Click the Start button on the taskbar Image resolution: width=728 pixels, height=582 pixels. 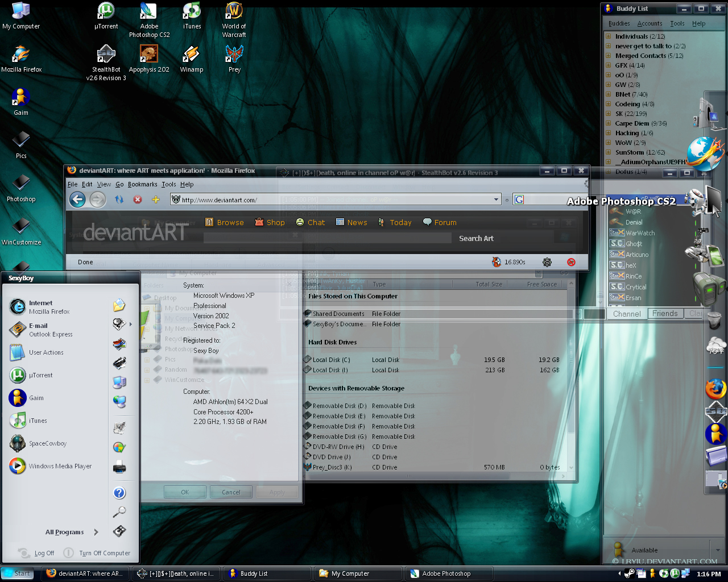coord(16,573)
